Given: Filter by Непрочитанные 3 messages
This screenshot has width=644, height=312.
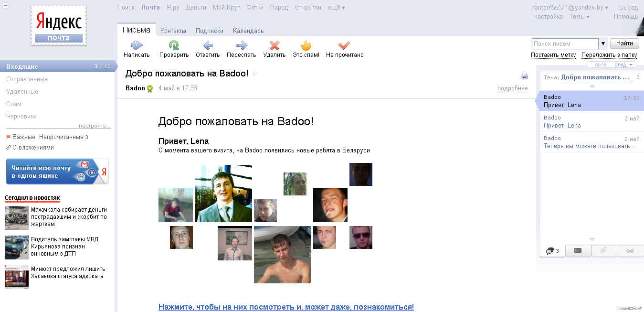Looking at the screenshot, I should coord(63,137).
